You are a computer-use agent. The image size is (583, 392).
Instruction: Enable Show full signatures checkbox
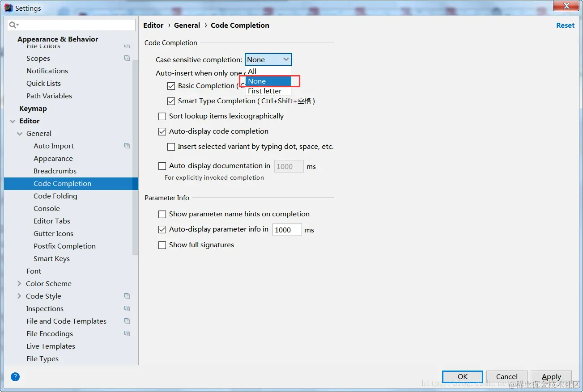click(x=162, y=245)
